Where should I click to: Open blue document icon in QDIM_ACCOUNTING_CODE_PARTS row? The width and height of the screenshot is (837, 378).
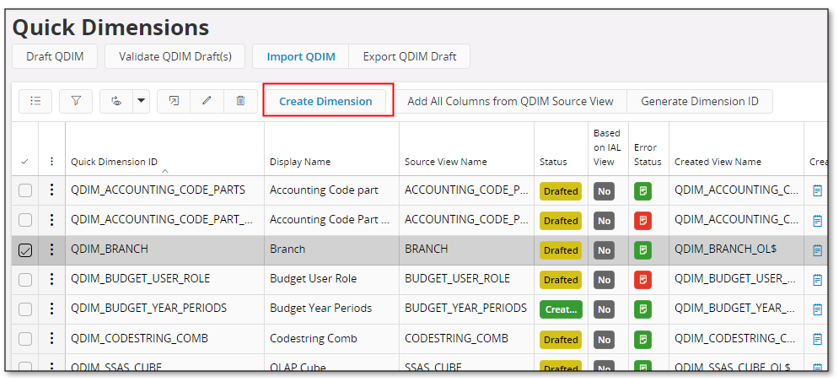pos(817,191)
